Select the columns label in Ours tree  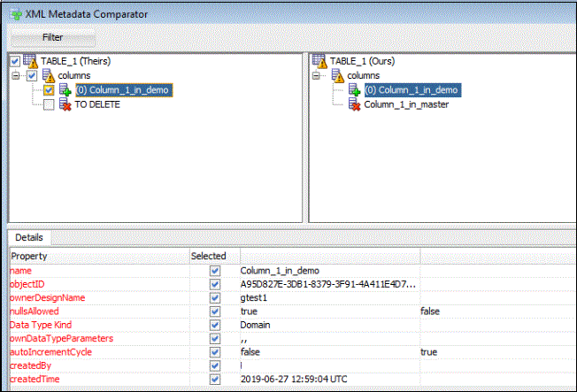point(363,75)
